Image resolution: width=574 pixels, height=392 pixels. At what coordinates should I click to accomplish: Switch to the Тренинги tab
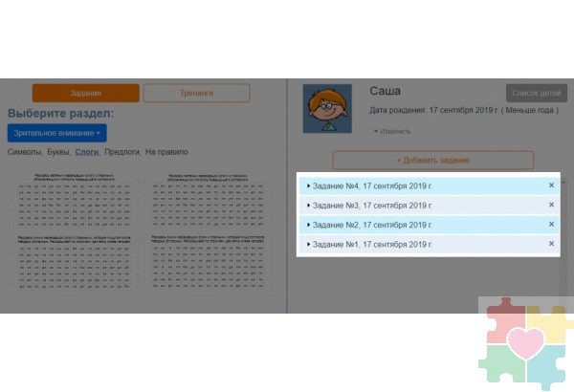tap(196, 93)
